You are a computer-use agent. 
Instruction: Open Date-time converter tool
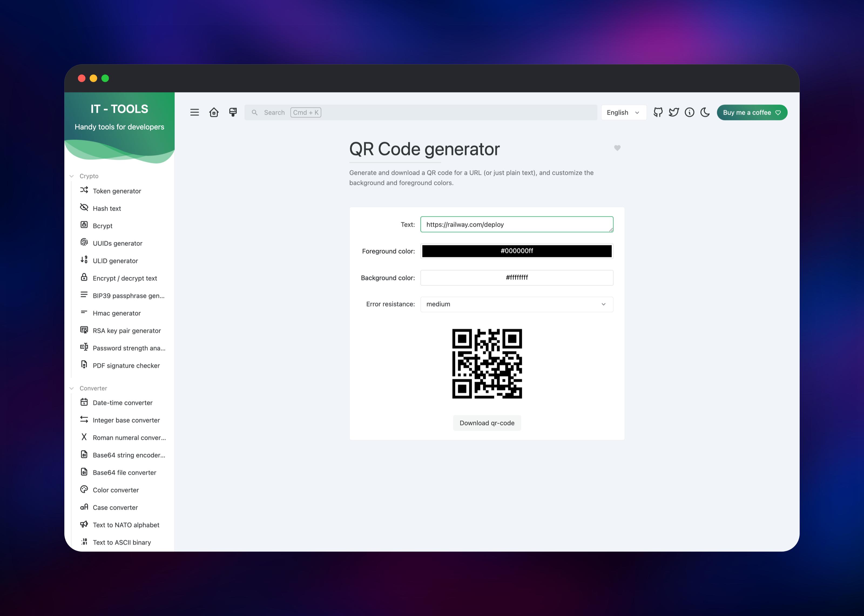coord(123,403)
